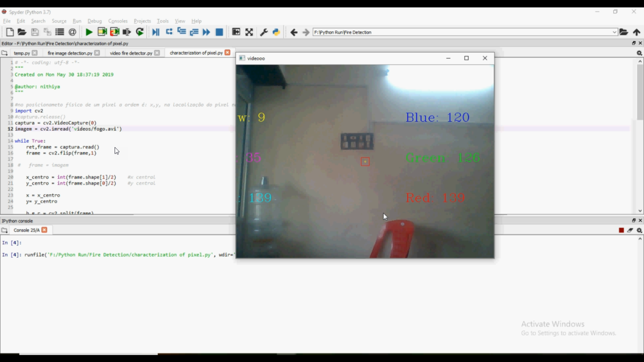Open the Debug menu
The image size is (644, 362).
point(94,21)
